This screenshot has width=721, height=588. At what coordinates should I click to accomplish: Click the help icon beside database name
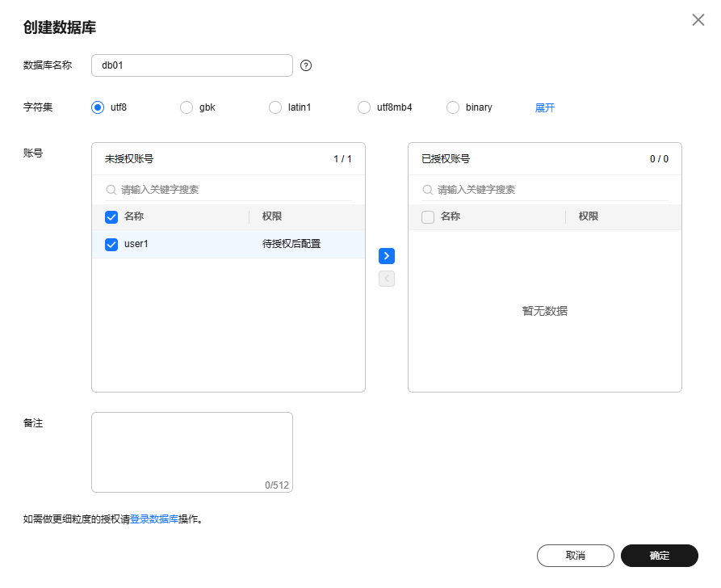click(x=306, y=65)
